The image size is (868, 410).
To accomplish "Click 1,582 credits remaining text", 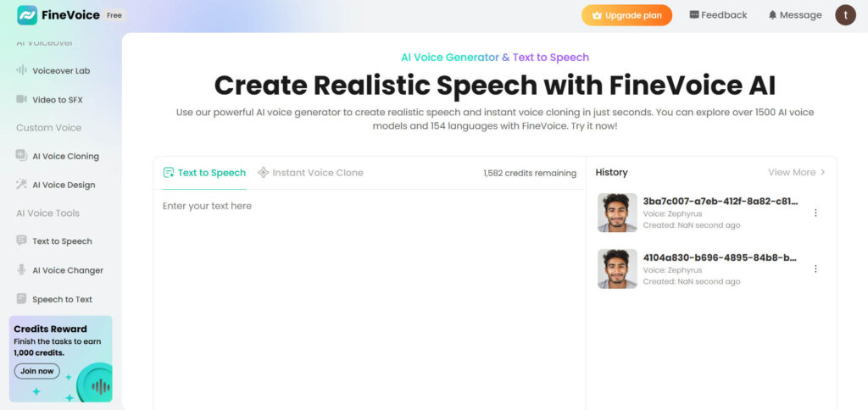I will point(530,173).
